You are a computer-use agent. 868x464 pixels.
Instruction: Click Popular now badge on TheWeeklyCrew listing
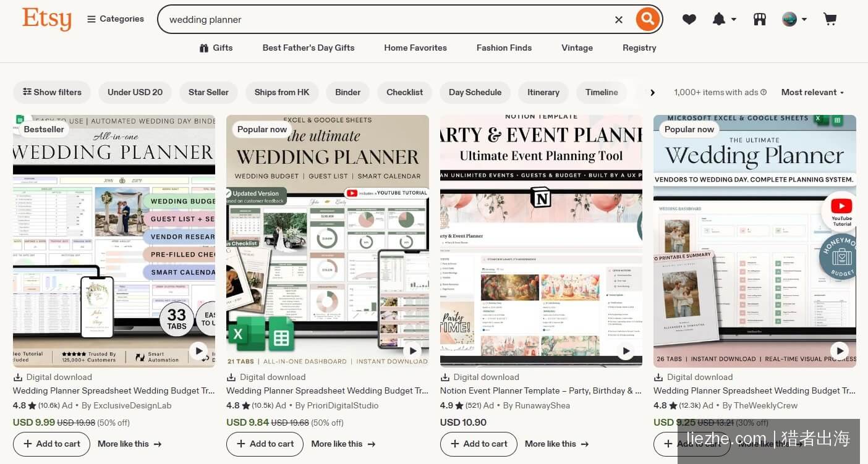coord(689,129)
